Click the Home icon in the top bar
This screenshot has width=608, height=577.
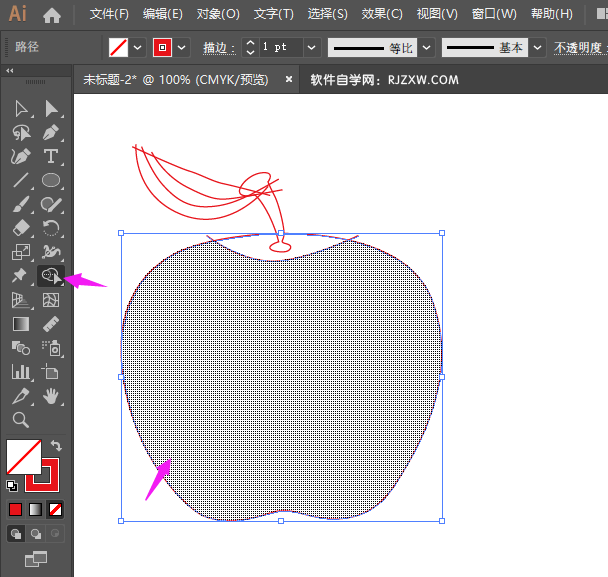coord(52,15)
